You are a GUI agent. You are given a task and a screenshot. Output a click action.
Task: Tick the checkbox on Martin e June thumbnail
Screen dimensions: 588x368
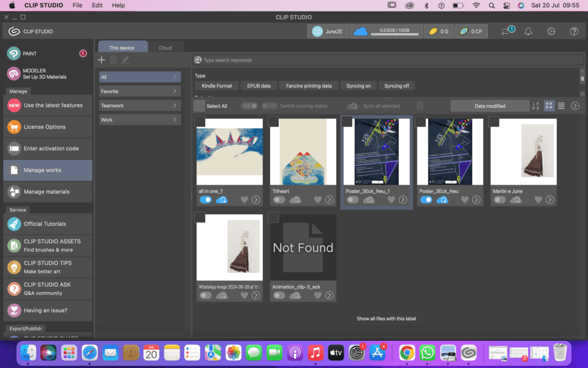click(x=494, y=122)
